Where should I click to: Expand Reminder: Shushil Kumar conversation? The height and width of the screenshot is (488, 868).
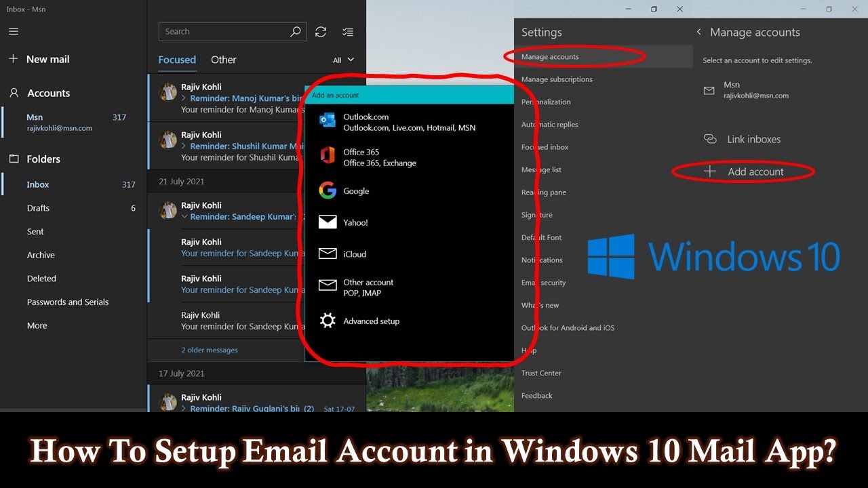click(x=184, y=146)
